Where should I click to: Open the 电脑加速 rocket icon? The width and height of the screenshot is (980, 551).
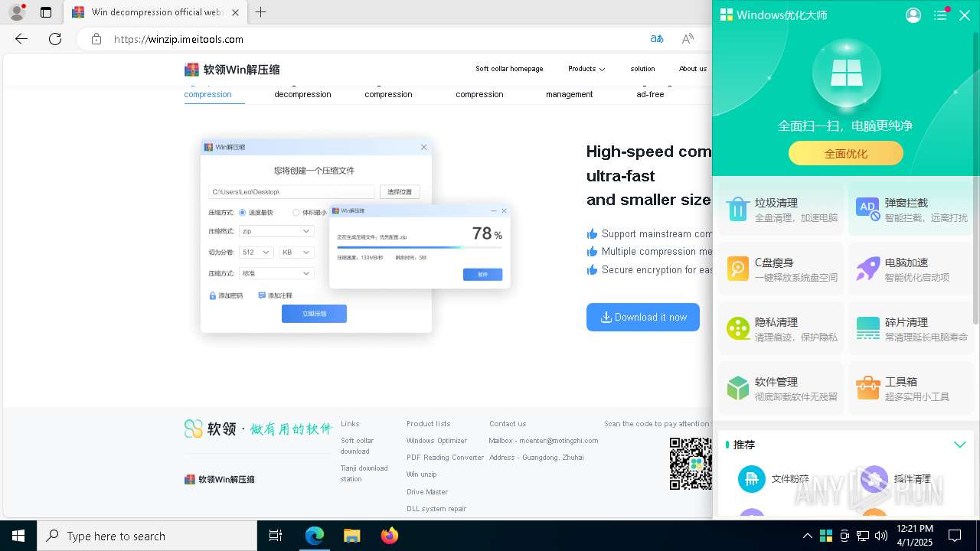(867, 269)
